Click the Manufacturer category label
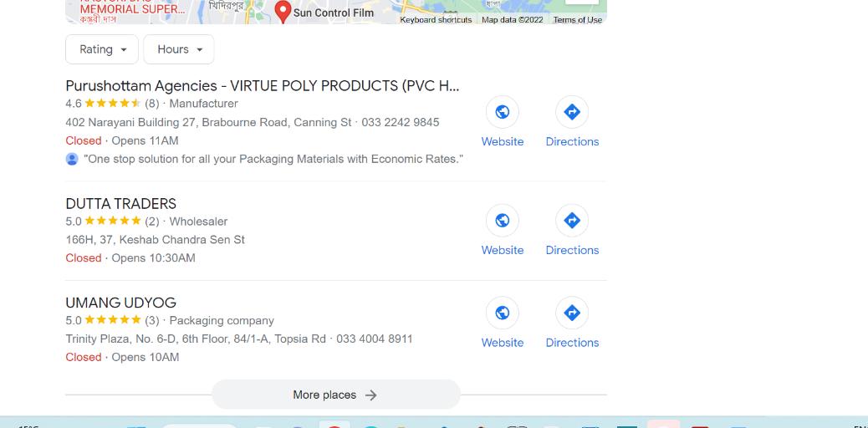868x428 pixels. point(204,104)
